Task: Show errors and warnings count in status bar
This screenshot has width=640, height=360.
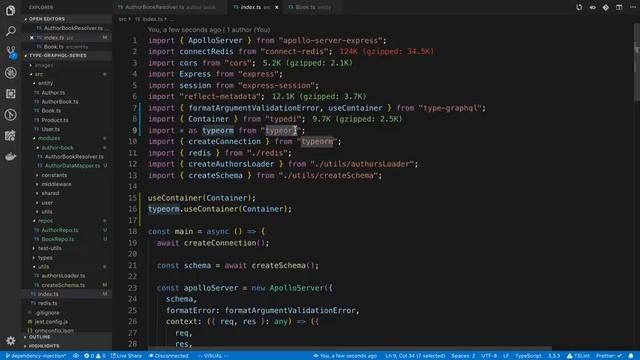Action: (x=94, y=356)
